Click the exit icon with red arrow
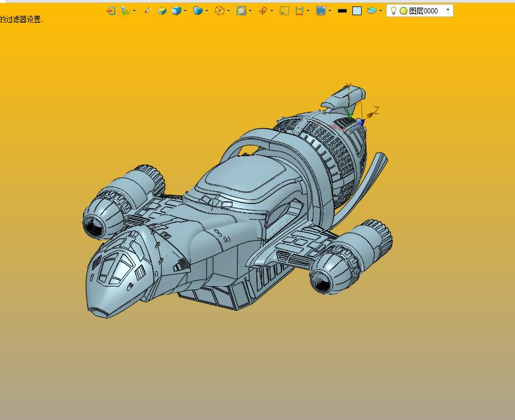This screenshot has width=515, height=420. pos(111,11)
